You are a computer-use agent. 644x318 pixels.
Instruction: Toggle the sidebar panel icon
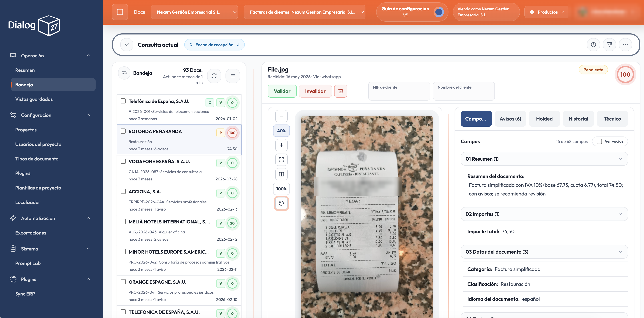click(x=120, y=12)
